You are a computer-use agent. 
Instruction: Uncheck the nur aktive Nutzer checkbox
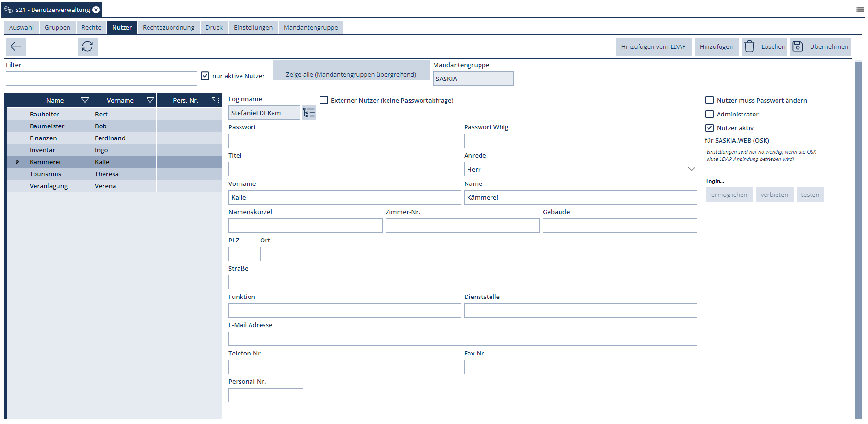pos(205,76)
